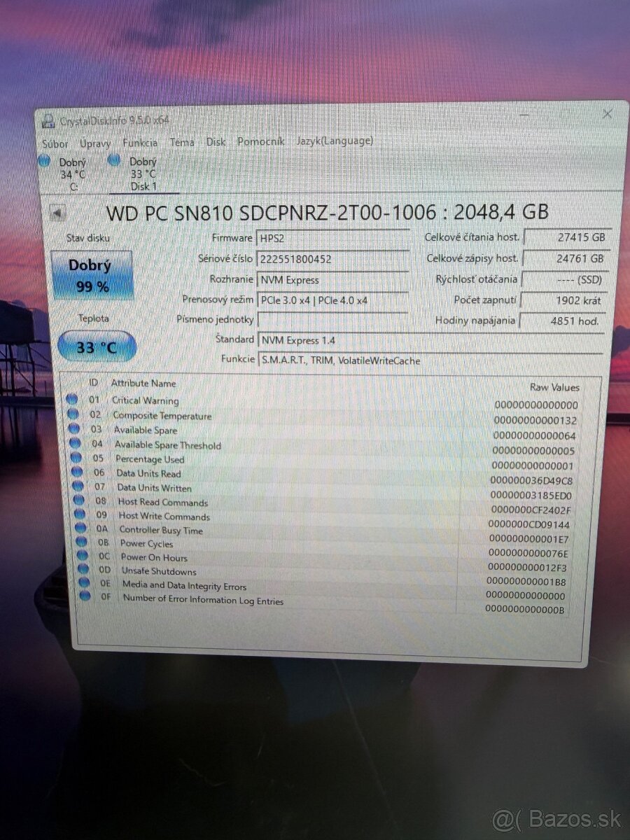Click the empty Písmeno jednotky field
The width and height of the screenshot is (630, 840).
[332, 320]
